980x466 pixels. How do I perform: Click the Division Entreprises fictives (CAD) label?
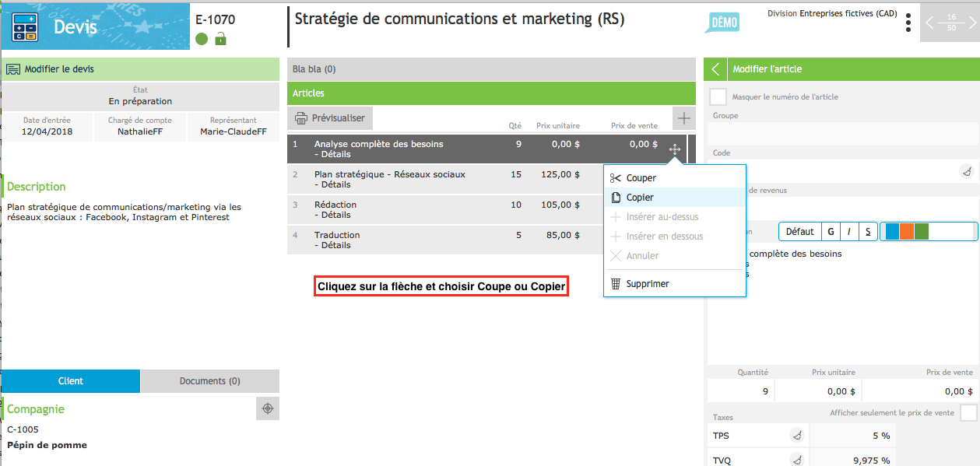(831, 14)
